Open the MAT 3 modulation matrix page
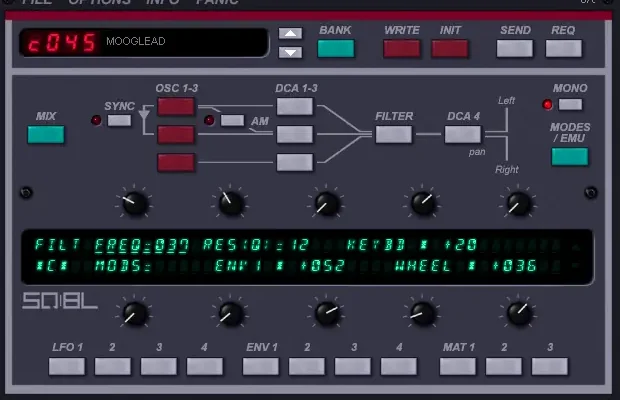 click(550, 366)
